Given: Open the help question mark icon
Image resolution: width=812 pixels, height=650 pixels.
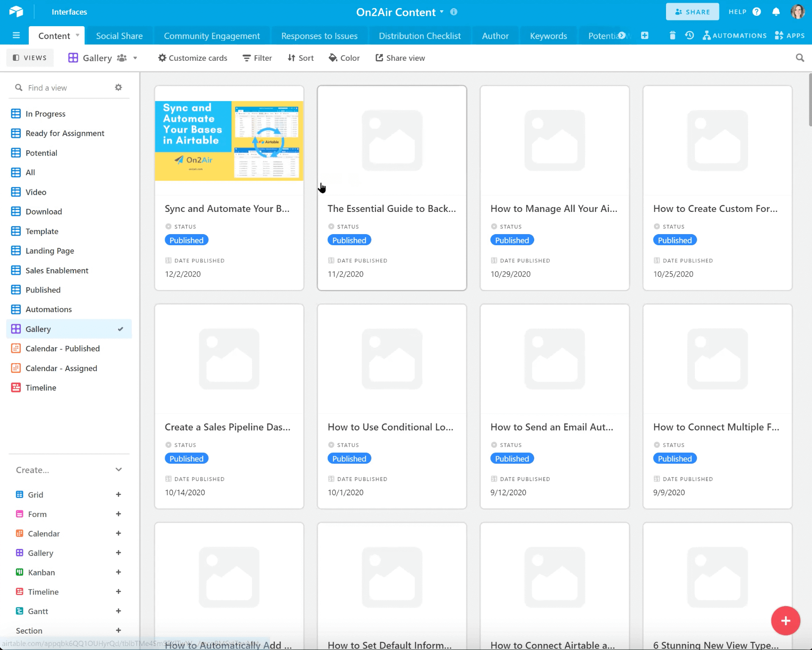Looking at the screenshot, I should coord(757,12).
